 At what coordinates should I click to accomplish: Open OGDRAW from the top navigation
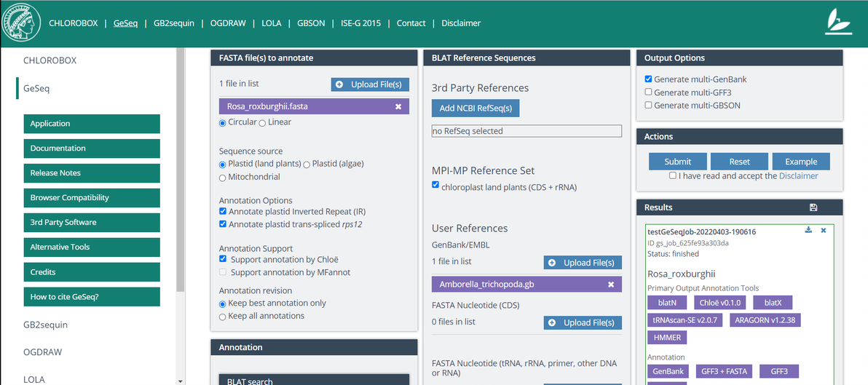(228, 23)
